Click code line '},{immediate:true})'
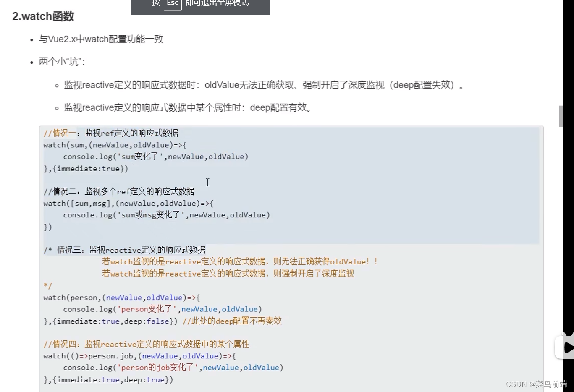 86,169
